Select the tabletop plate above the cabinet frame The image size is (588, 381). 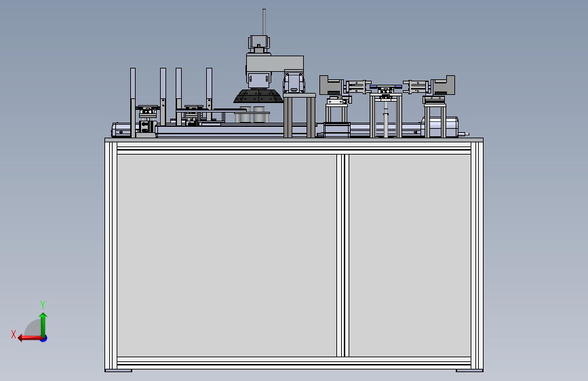(294, 140)
